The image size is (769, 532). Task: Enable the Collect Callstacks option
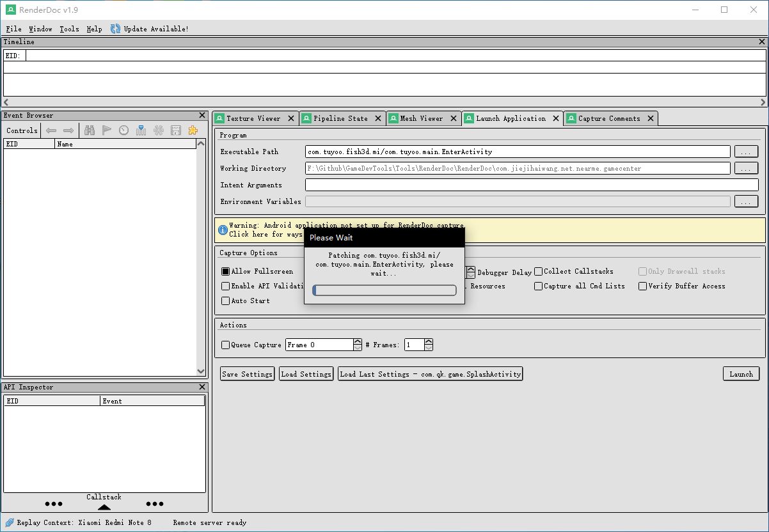pyautogui.click(x=538, y=271)
